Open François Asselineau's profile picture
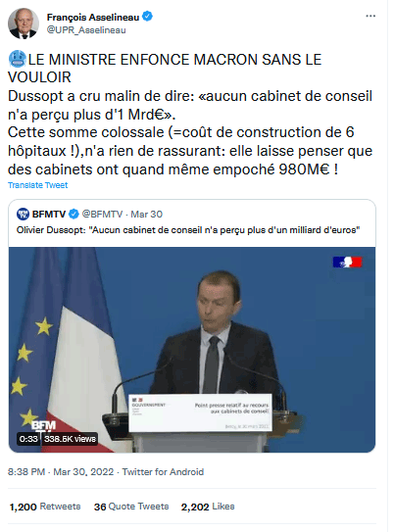The image size is (394, 532). pos(24,24)
